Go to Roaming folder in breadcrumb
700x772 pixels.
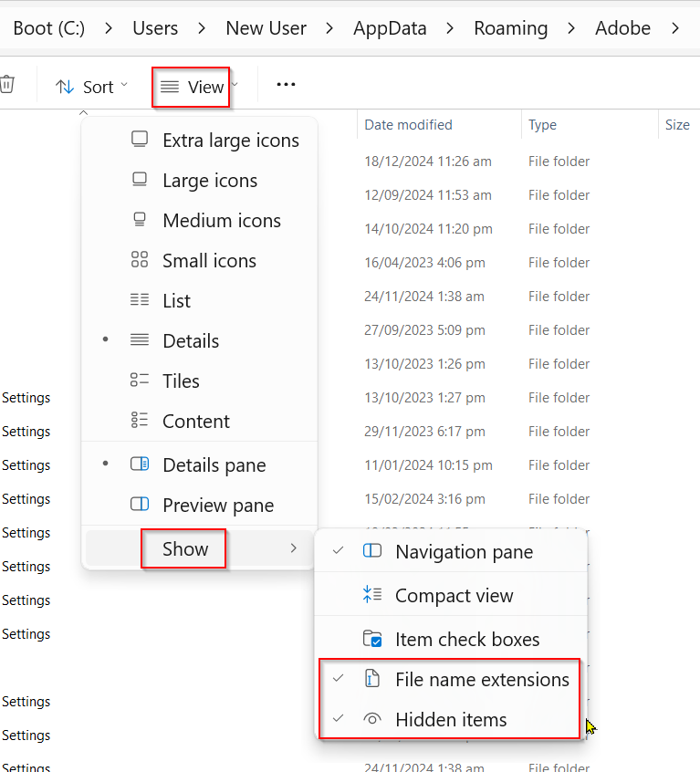(x=510, y=28)
